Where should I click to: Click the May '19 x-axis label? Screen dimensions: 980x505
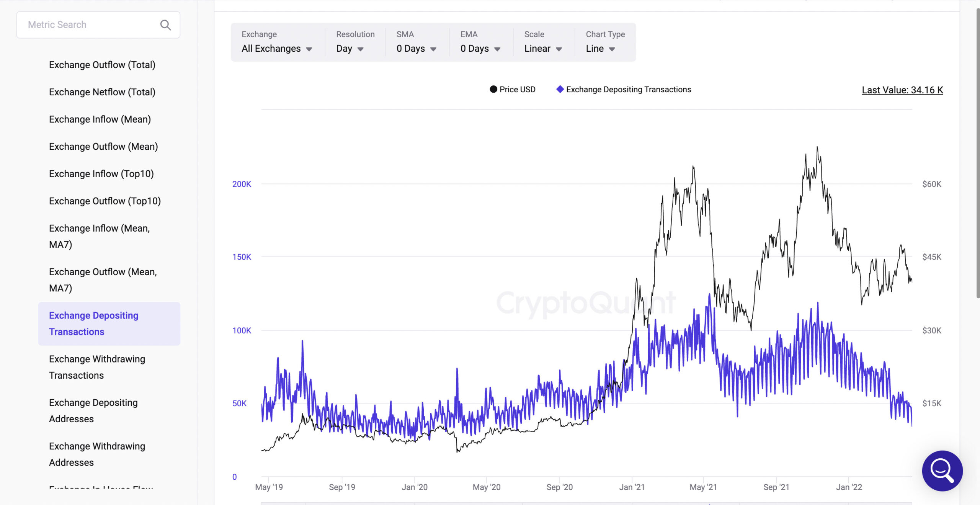tap(269, 487)
